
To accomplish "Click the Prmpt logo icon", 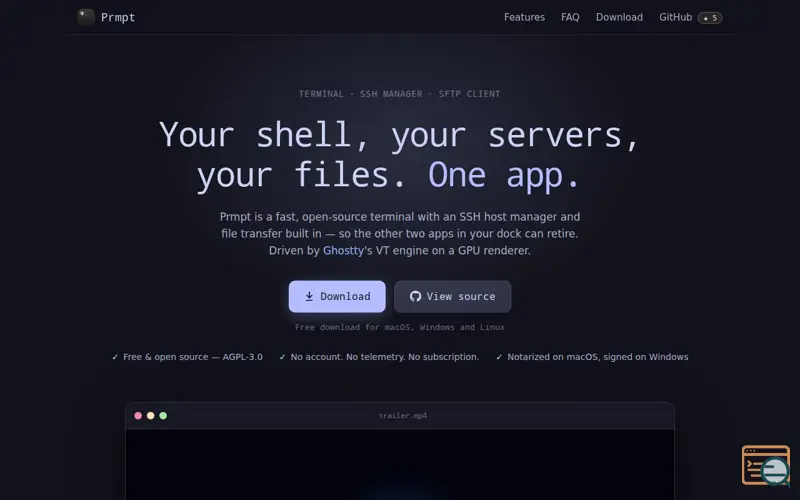I will [86, 17].
